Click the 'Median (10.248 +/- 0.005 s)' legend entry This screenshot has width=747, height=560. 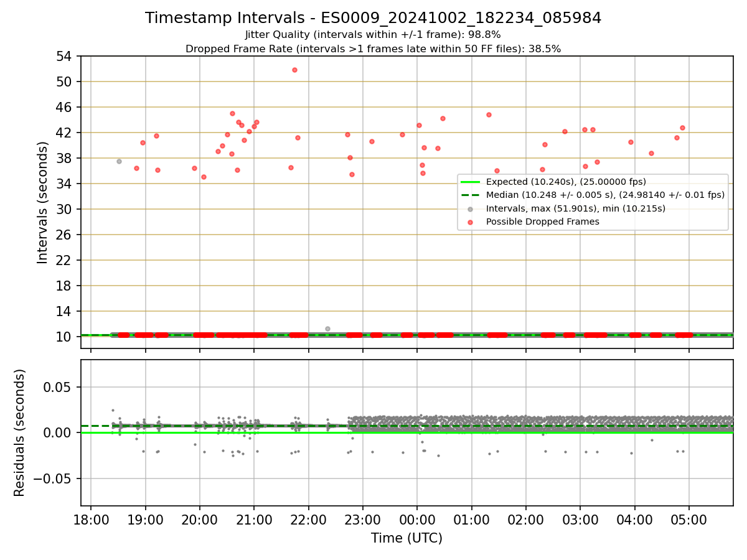click(605, 195)
